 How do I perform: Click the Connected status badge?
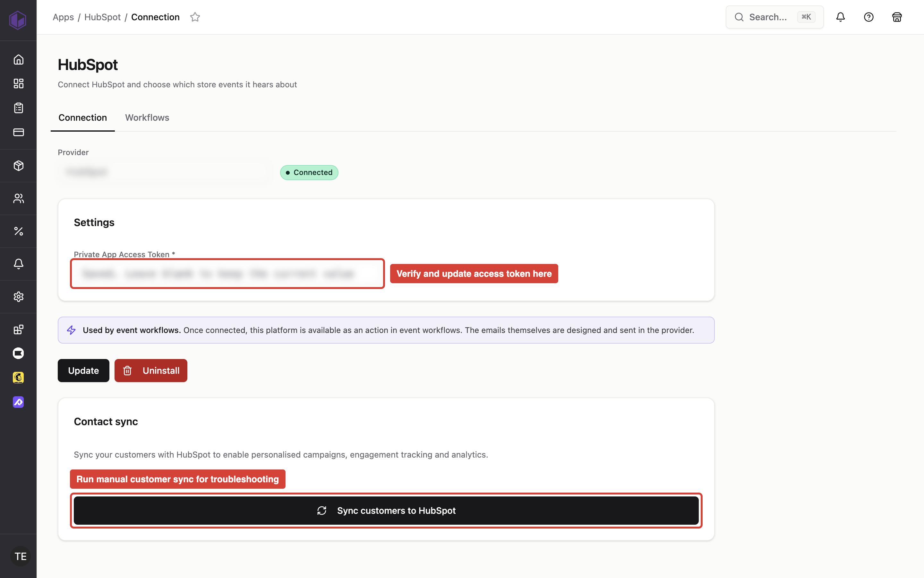[309, 172]
